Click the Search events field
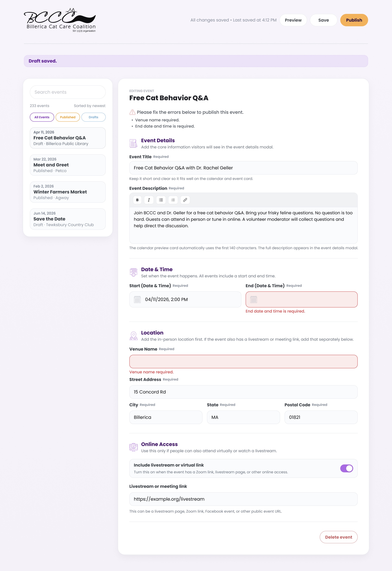 68,92
